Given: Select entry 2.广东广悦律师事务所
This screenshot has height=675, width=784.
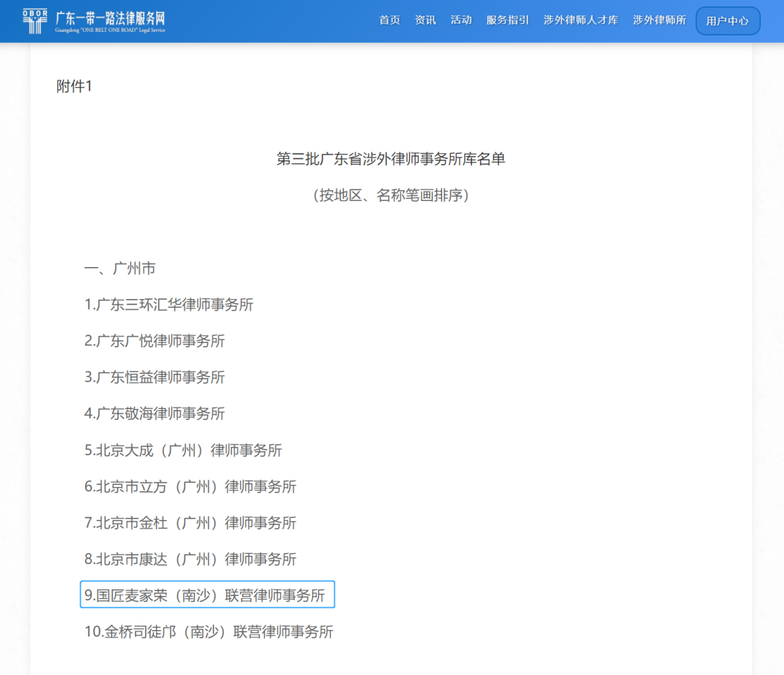Looking at the screenshot, I should coord(155,341).
